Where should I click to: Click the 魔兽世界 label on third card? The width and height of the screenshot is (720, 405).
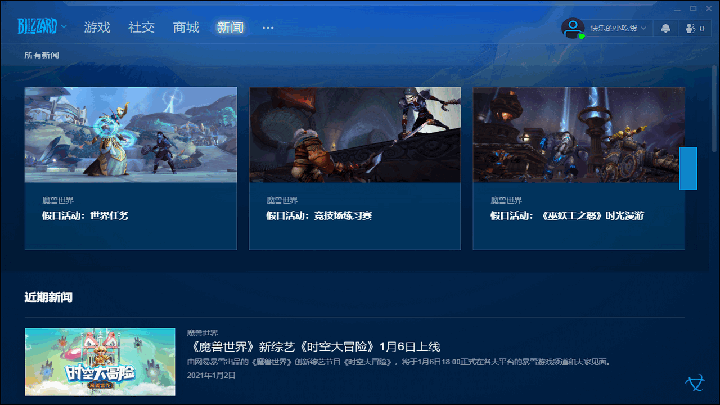(x=506, y=200)
